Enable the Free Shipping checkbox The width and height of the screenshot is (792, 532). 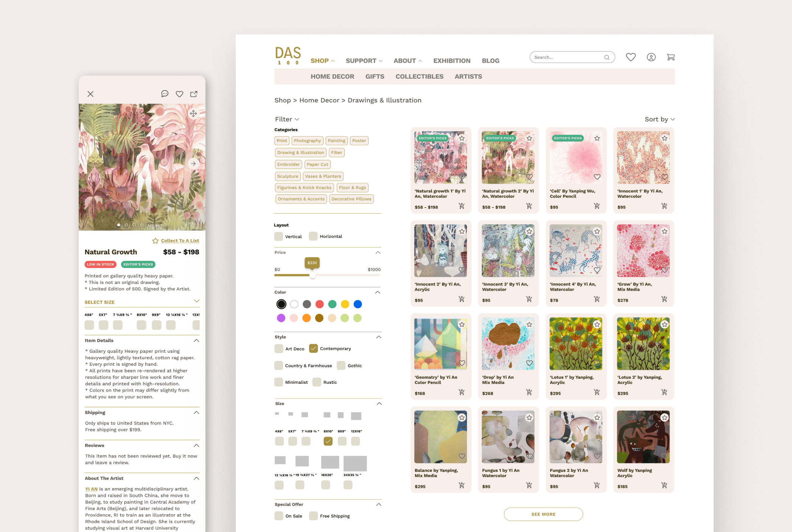(313, 516)
